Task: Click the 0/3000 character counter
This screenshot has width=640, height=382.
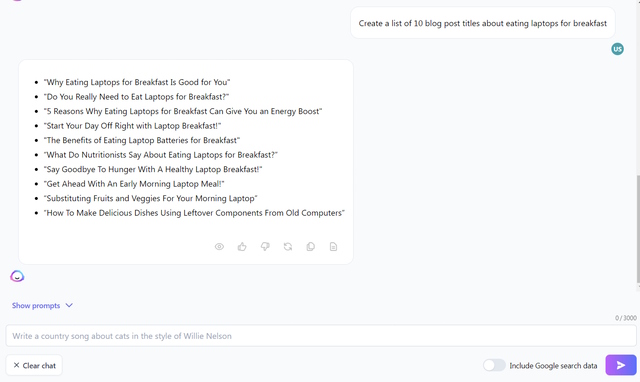Action: pyautogui.click(x=626, y=318)
